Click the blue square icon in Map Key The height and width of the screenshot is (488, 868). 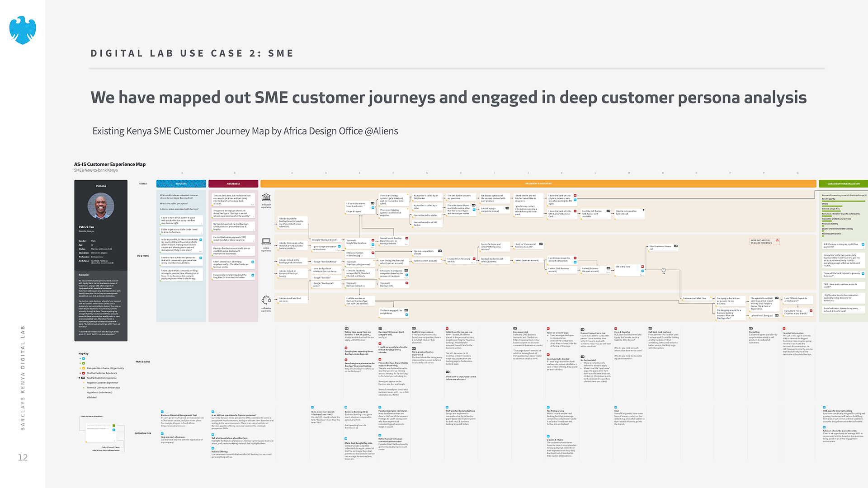click(x=84, y=358)
